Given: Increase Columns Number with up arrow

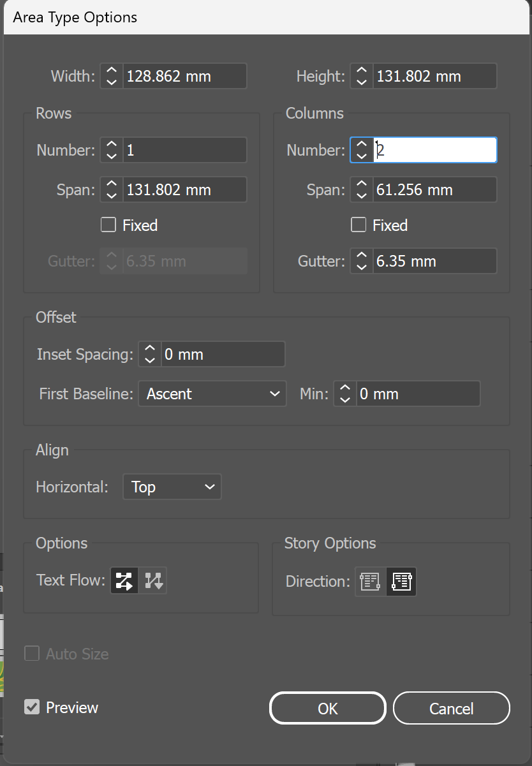Looking at the screenshot, I should click(x=362, y=145).
